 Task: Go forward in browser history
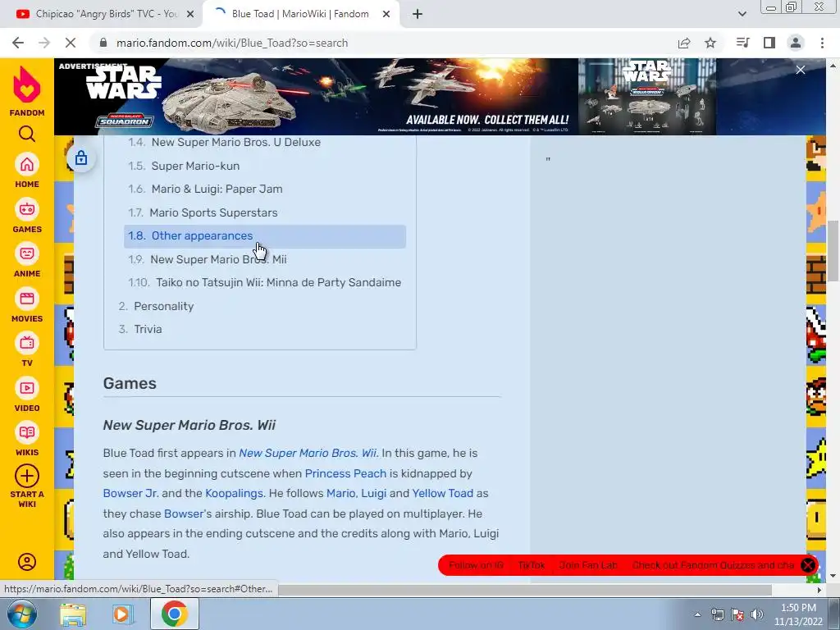(44, 43)
